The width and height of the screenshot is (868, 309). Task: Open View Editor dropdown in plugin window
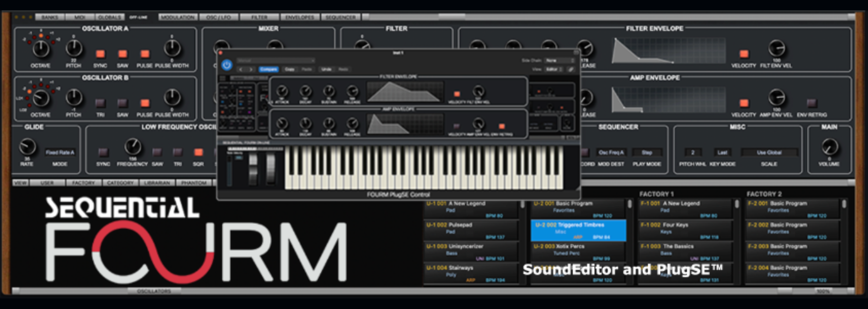pyautogui.click(x=554, y=69)
